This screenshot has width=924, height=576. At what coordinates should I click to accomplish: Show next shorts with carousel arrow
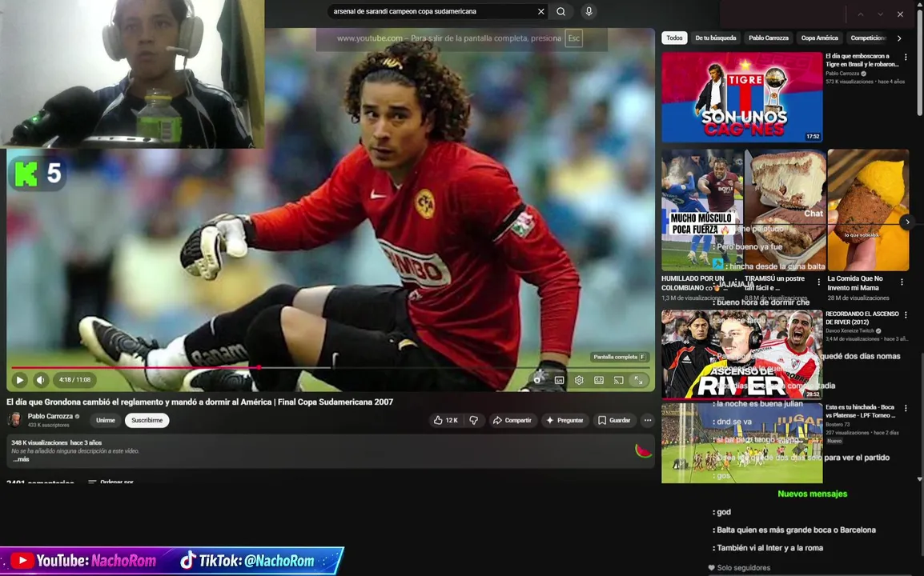click(x=907, y=222)
